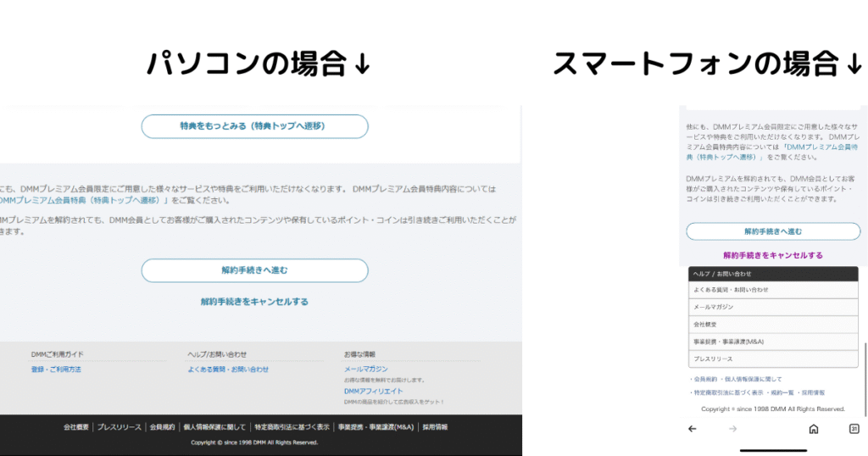
Task: Click 解約手続きへ進む button in PC view
Action: coord(254,270)
